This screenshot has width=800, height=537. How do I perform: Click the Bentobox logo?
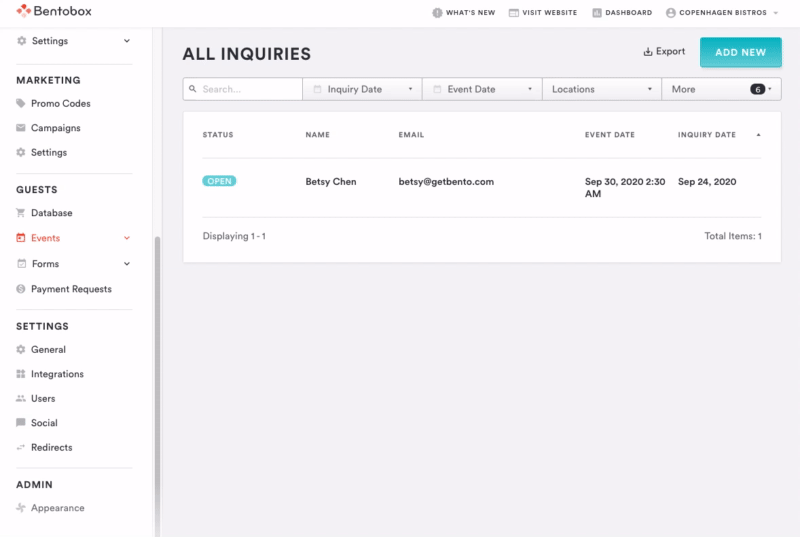pos(54,11)
